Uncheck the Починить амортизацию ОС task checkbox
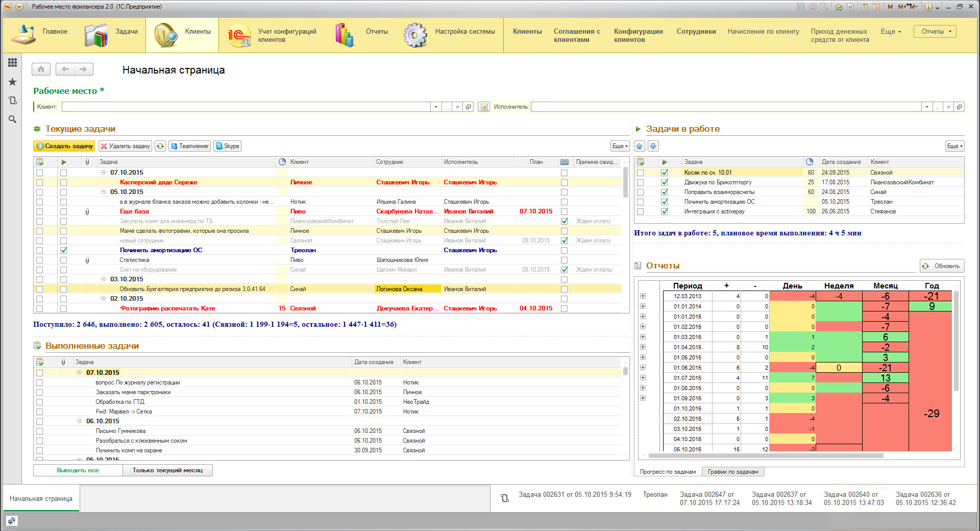Screen dimensions: 980x531 [x=63, y=250]
